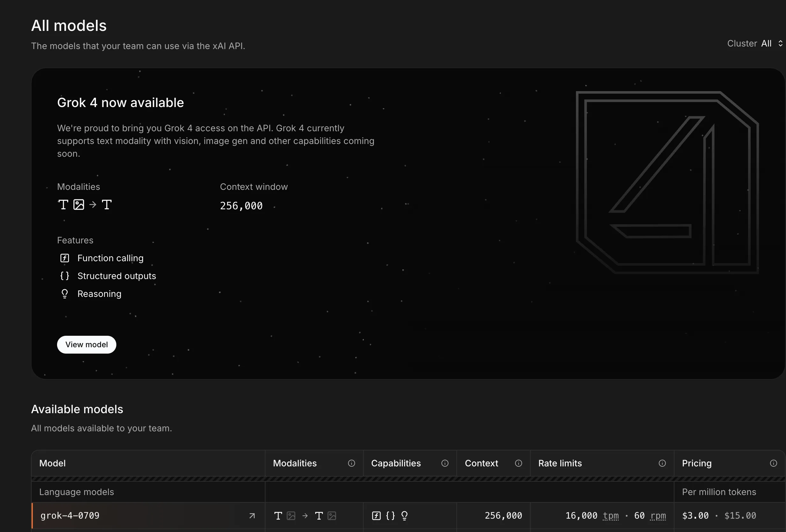Click the Context column info icon
The width and height of the screenshot is (786, 532).
pos(519,463)
